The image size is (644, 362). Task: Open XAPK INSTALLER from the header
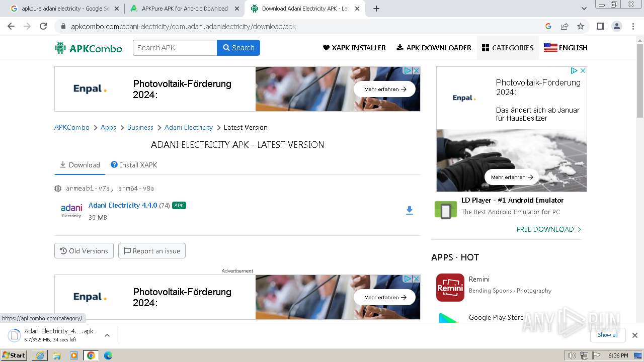tap(354, 48)
